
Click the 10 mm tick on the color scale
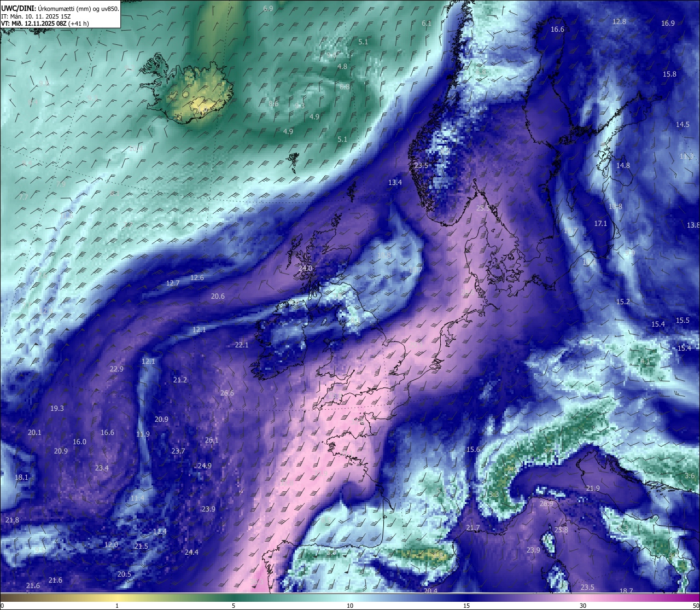click(350, 606)
